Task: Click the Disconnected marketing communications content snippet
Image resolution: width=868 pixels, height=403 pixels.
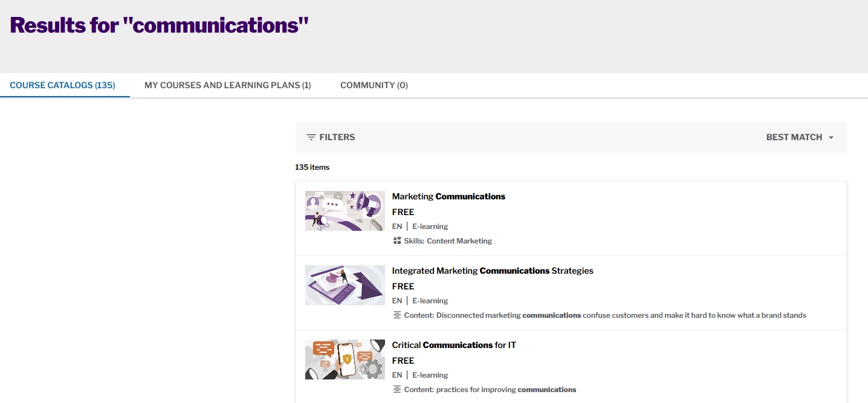Action: point(621,315)
